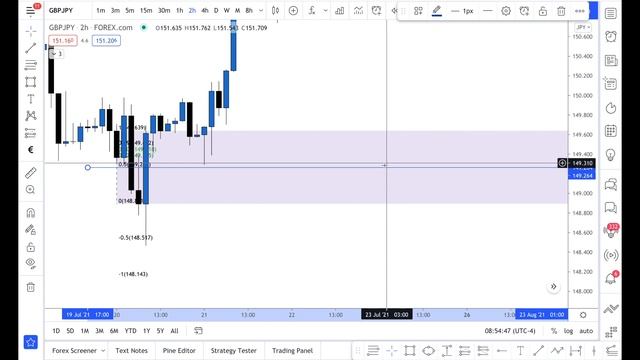This screenshot has width=640, height=360.
Task: Select the 8h timeframe
Action: pyautogui.click(x=249, y=11)
